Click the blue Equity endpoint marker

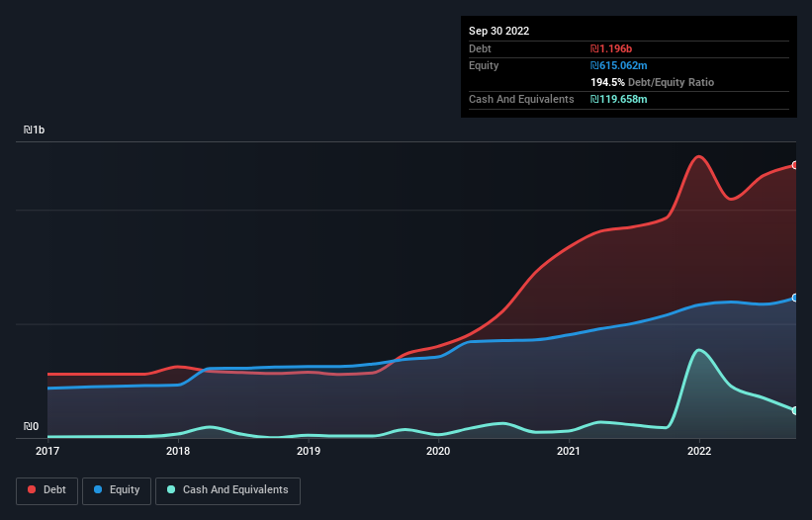795,298
